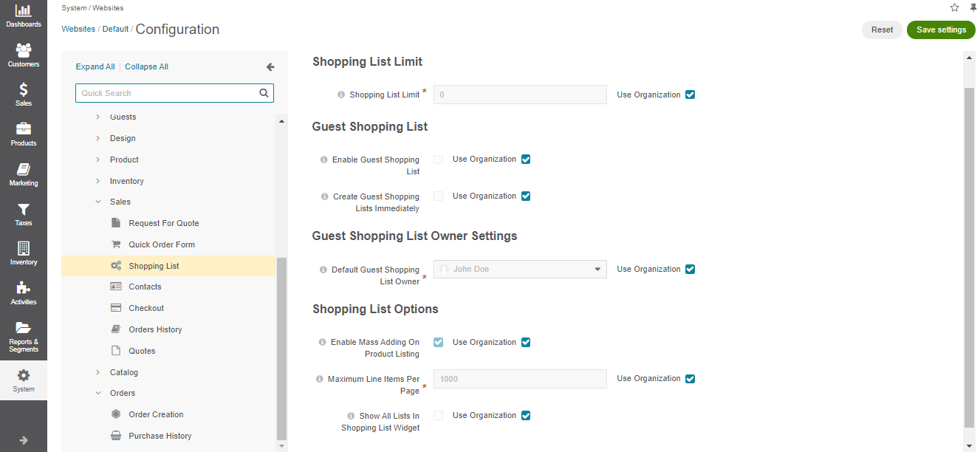Select Quotes under Sales

click(x=142, y=351)
